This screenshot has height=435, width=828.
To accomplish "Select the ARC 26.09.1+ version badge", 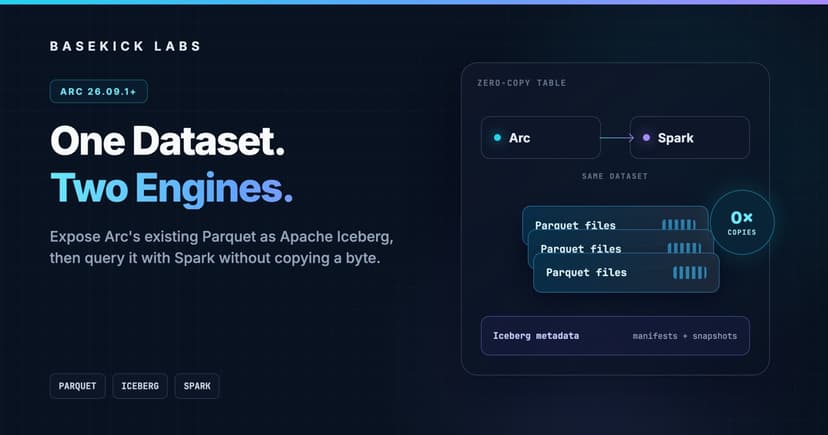I will pos(98,91).
